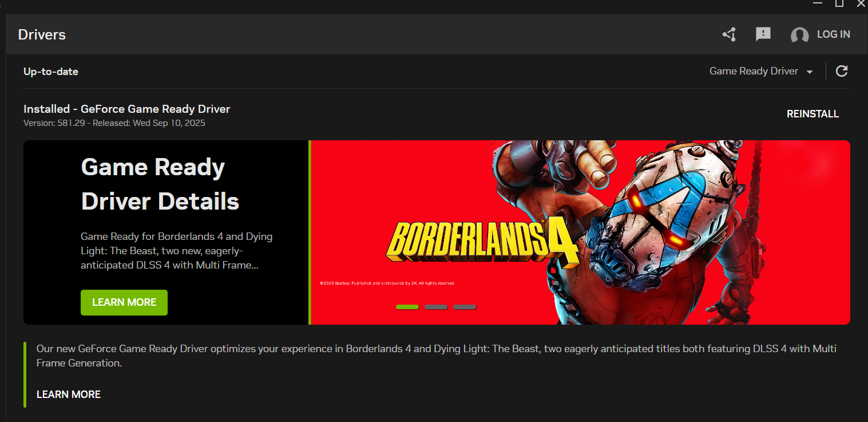Open the LEARN MORE link below description
The width and height of the screenshot is (868, 422).
tap(69, 395)
